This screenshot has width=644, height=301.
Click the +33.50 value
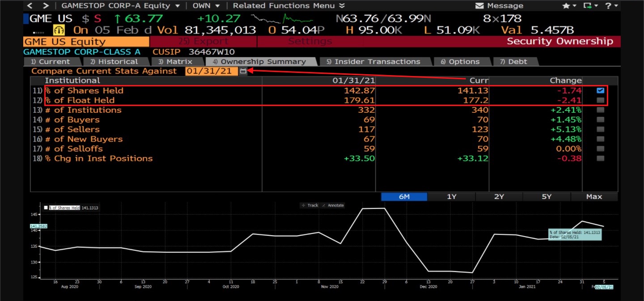tap(360, 158)
